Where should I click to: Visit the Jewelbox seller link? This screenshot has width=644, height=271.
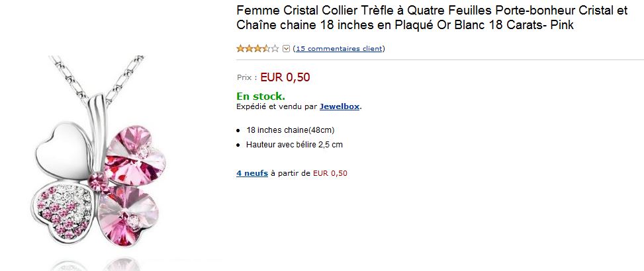tap(340, 106)
